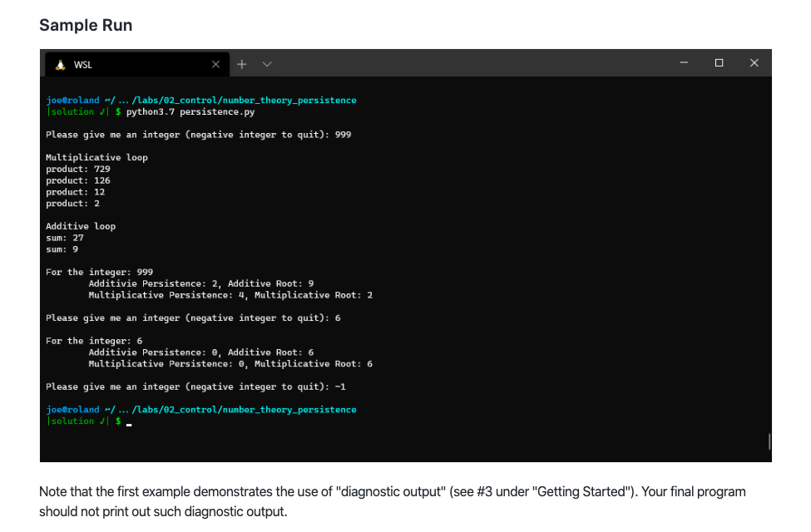
Task: Open a new terminal tab with the plus icon
Action: (241, 63)
